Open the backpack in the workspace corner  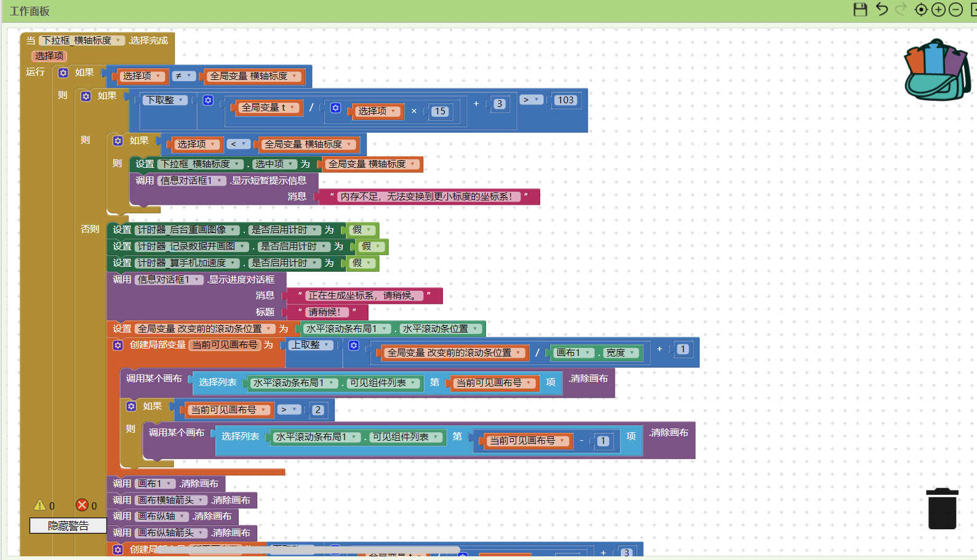tap(936, 70)
